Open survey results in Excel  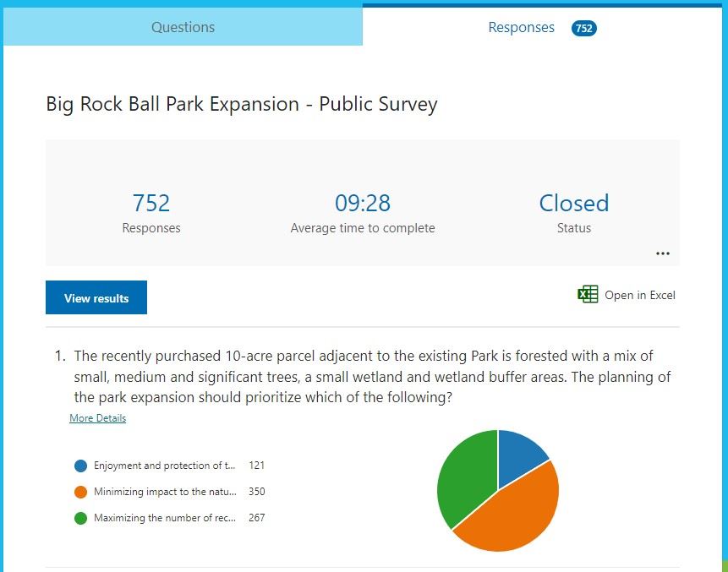pyautogui.click(x=640, y=294)
